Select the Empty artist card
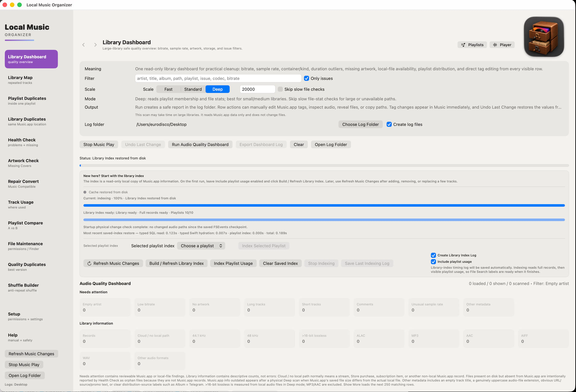 click(x=105, y=307)
